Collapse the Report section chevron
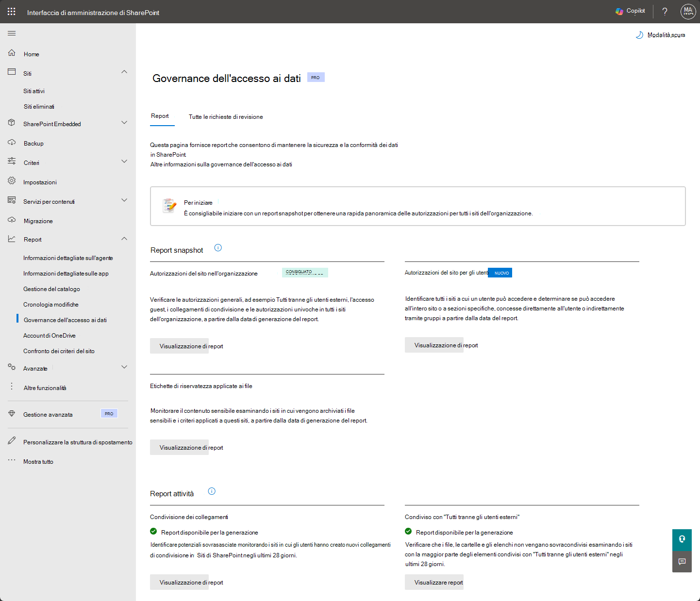The width and height of the screenshot is (700, 601). (124, 238)
